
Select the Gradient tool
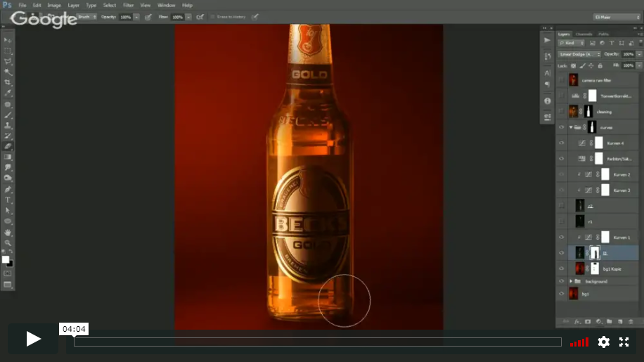(x=8, y=157)
